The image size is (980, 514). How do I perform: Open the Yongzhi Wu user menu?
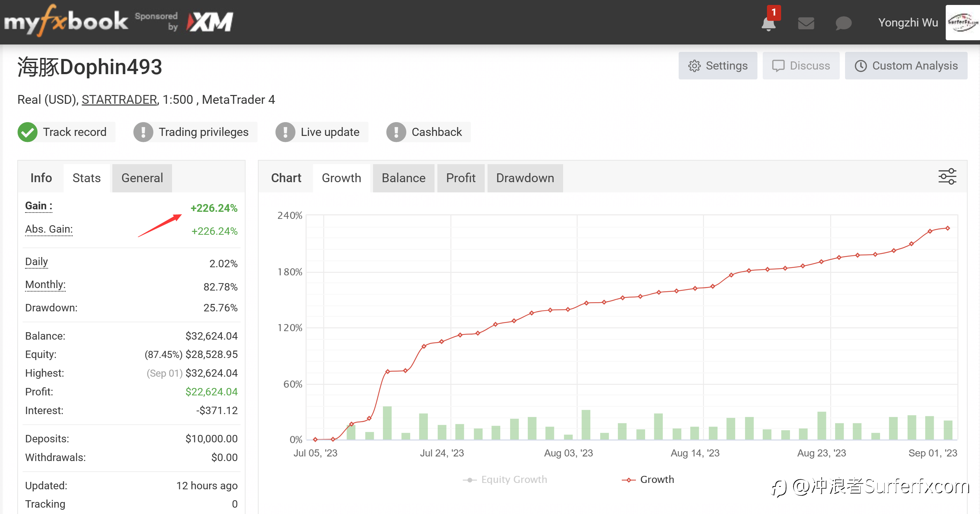[x=908, y=23]
